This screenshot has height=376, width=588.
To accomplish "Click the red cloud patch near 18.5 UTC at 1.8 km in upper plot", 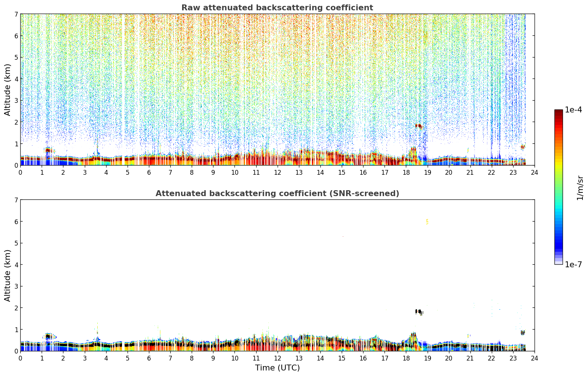I will click(419, 126).
